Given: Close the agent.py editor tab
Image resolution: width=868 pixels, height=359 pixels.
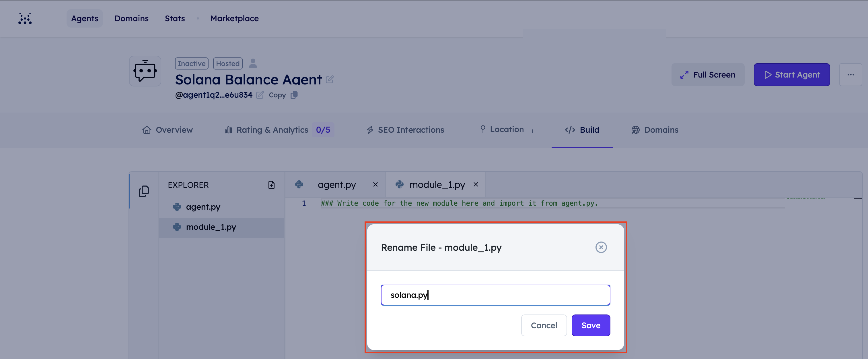Looking at the screenshot, I should [375, 185].
